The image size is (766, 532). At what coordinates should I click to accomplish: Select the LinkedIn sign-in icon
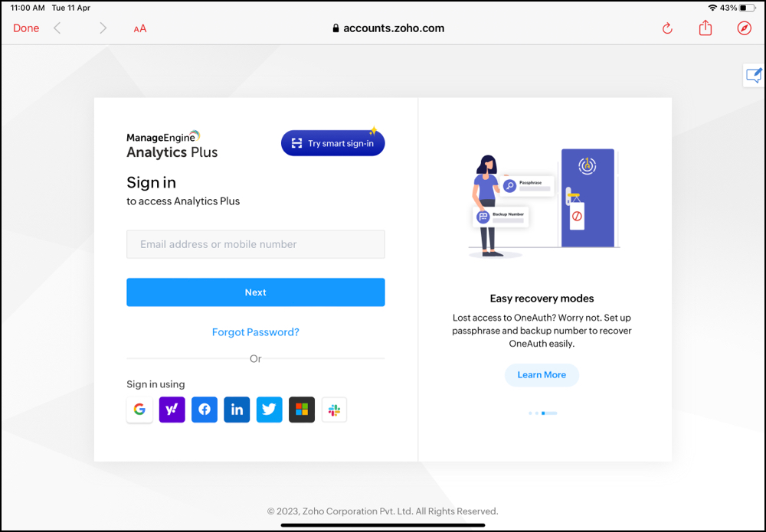237,410
